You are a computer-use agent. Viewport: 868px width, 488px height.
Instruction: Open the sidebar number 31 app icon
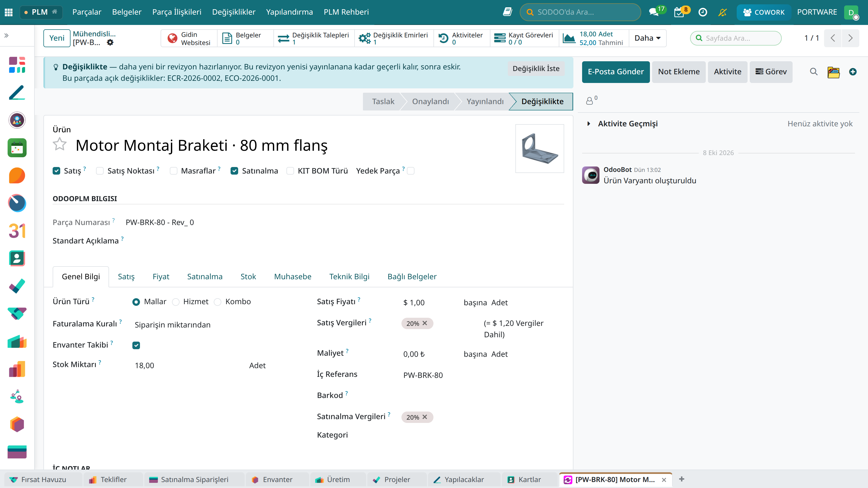pyautogui.click(x=17, y=231)
